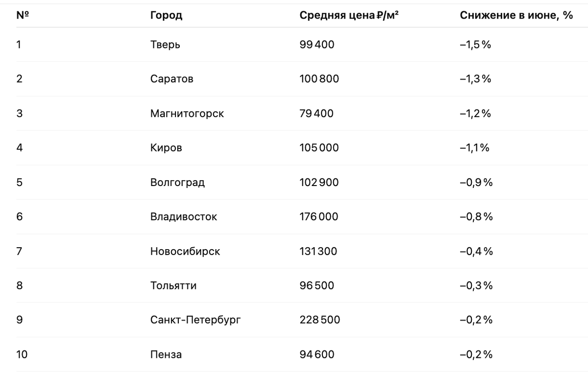The width and height of the screenshot is (588, 374).
Task: Click the Киров city cell
Action: coord(166,148)
